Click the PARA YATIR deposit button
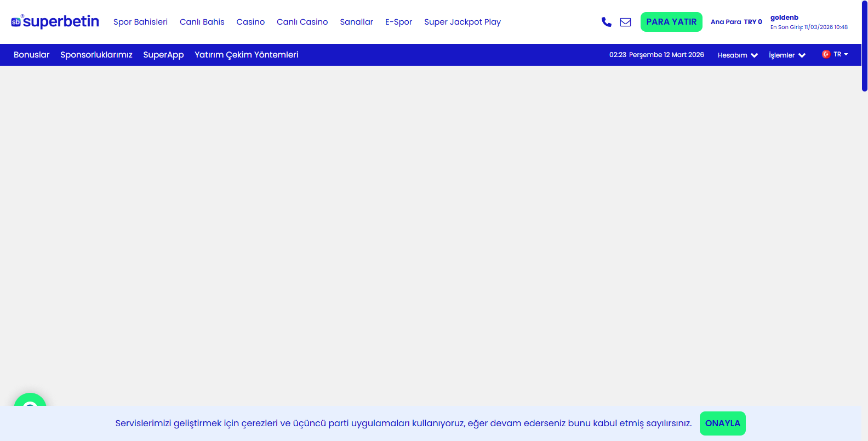 click(x=671, y=22)
